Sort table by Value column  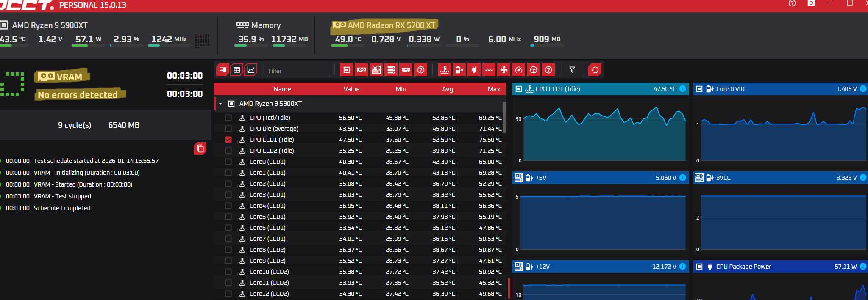(351, 89)
